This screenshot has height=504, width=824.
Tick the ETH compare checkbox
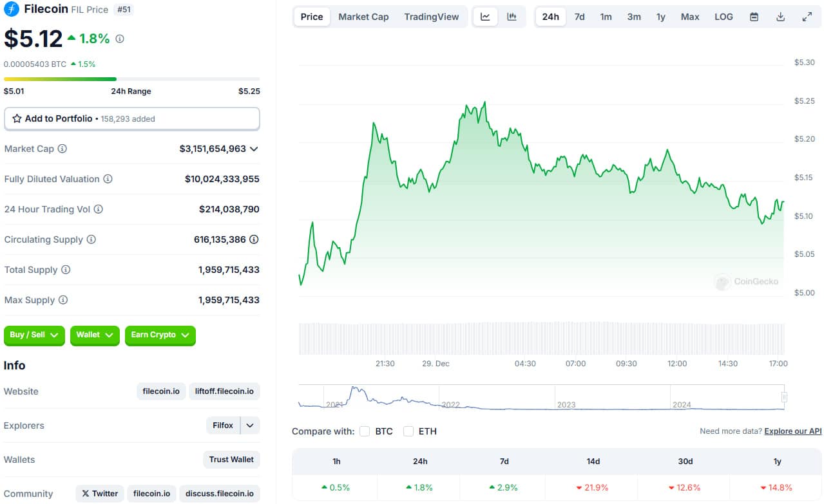[x=408, y=431]
